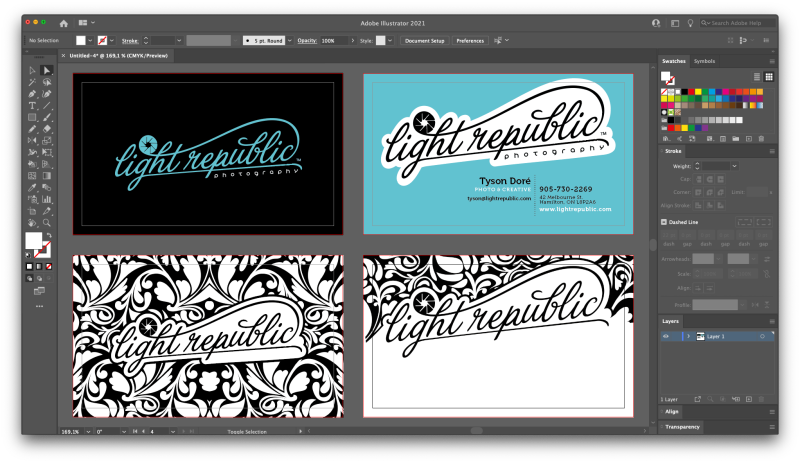Create new color group folder icon
Viewport: 800px width, 463px height.
pyautogui.click(x=735, y=139)
